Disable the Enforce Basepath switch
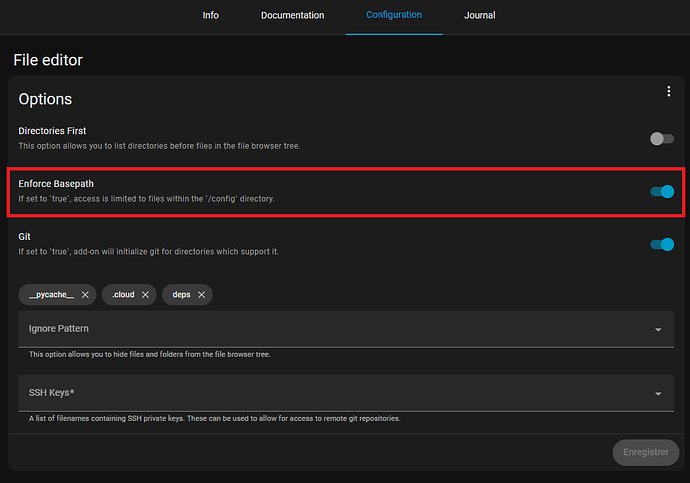The width and height of the screenshot is (690, 483). coord(662,191)
